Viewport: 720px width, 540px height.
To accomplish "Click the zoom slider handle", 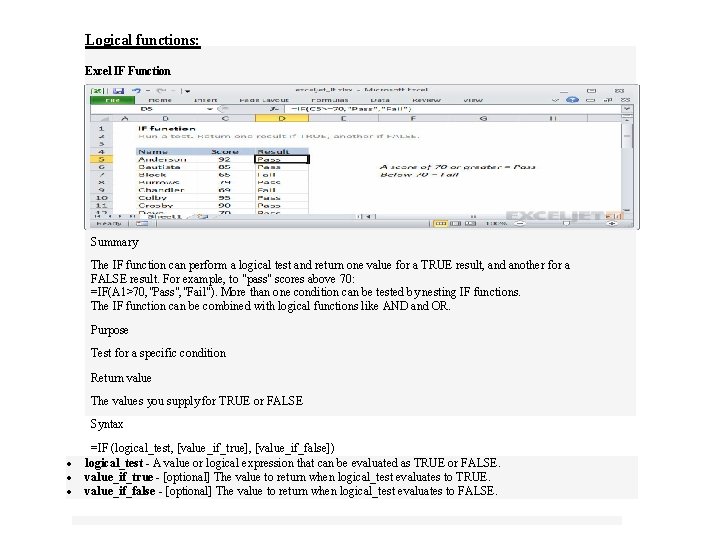I will pyautogui.click(x=566, y=224).
